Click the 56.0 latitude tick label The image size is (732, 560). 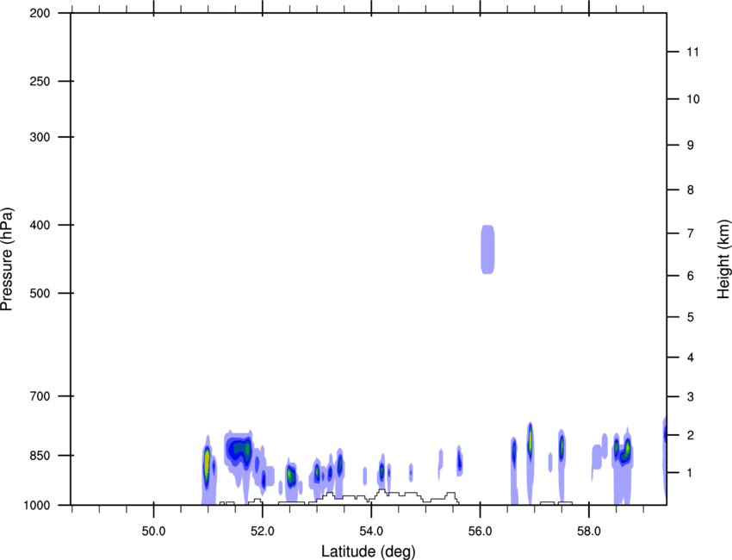480,532
